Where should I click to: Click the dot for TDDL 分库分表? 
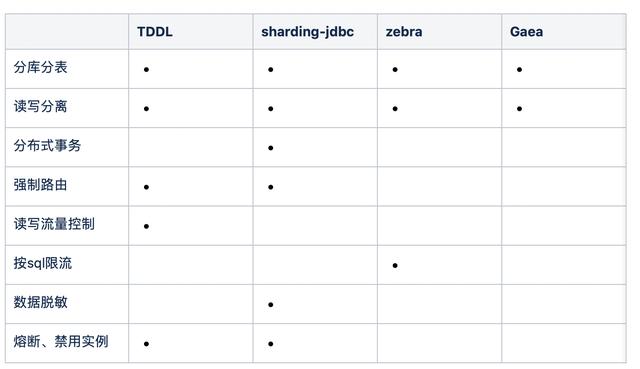(x=146, y=70)
